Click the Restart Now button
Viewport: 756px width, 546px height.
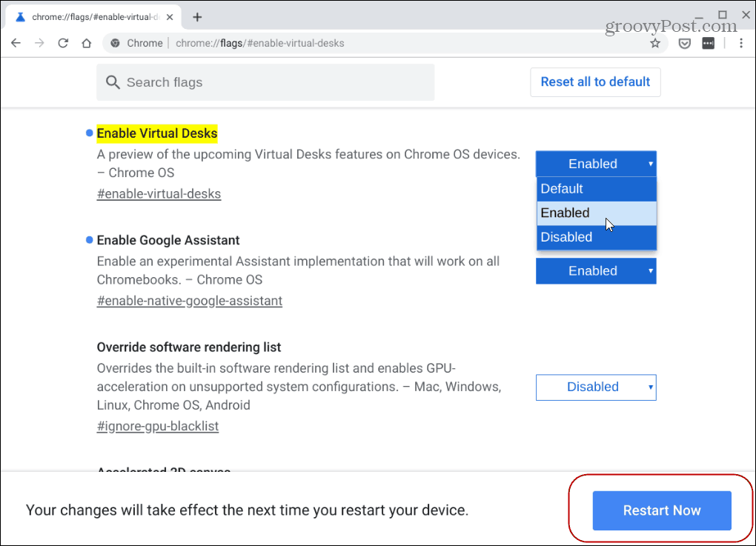click(662, 510)
